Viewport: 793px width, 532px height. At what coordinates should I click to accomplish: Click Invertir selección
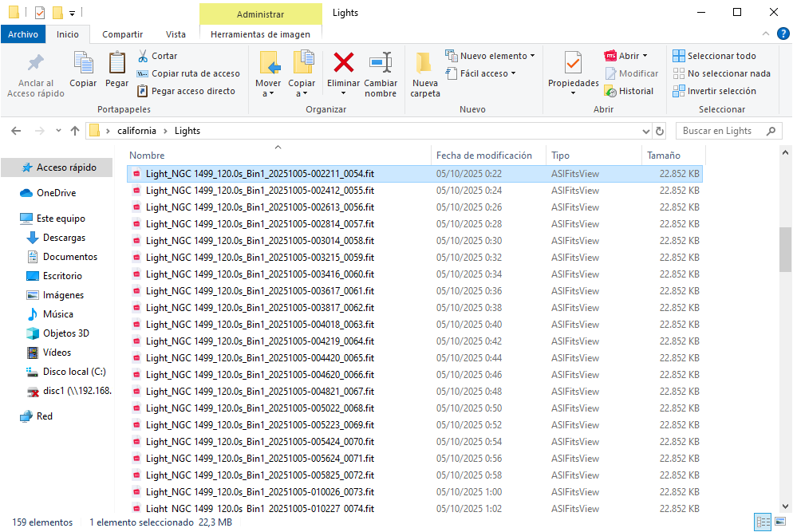click(x=714, y=91)
